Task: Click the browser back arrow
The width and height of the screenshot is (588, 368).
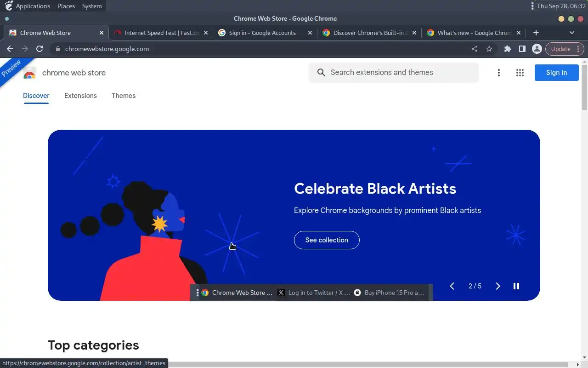Action: point(10,49)
